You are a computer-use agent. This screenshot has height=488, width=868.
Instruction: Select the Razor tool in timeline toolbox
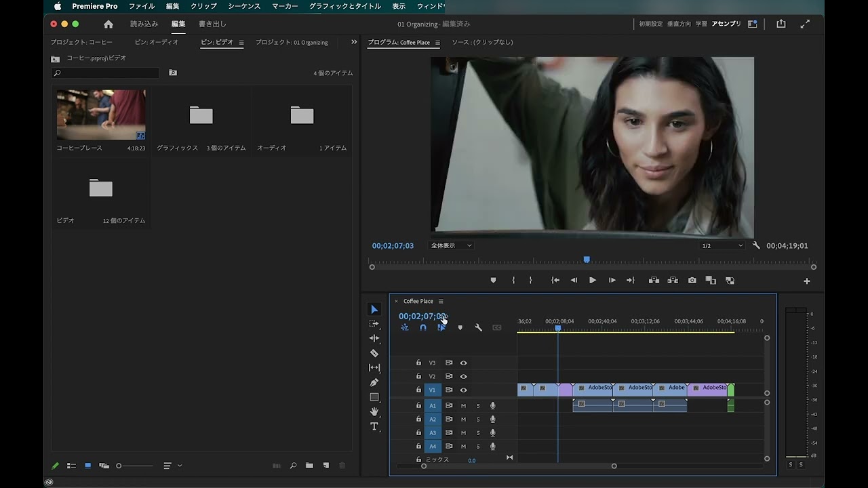point(374,353)
